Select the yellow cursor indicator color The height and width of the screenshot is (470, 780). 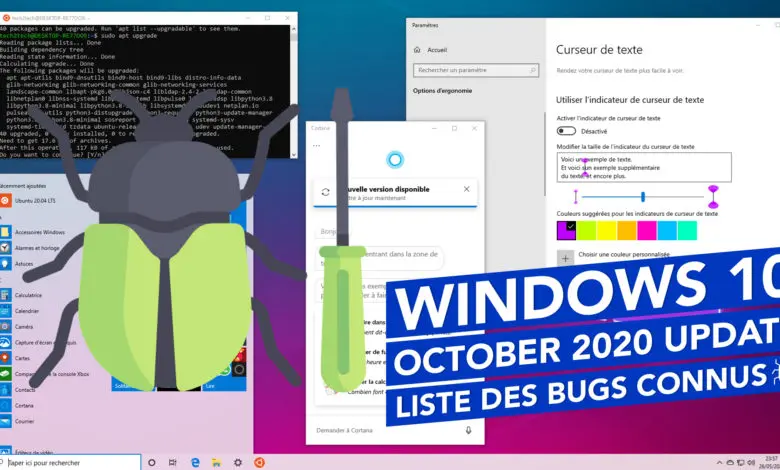tap(607, 231)
